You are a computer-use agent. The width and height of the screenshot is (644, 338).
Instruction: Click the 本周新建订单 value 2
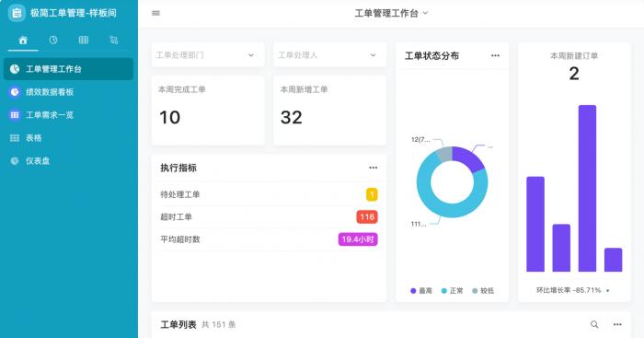tap(574, 74)
